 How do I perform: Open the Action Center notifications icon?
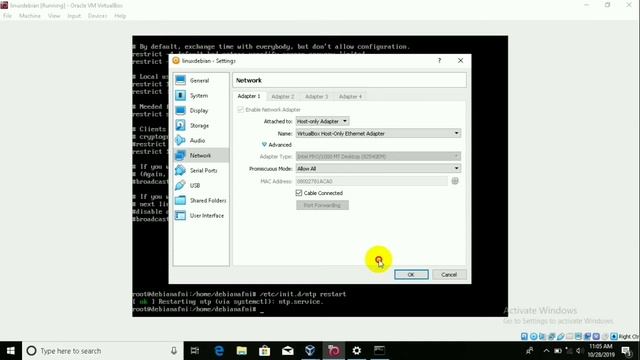click(x=627, y=351)
